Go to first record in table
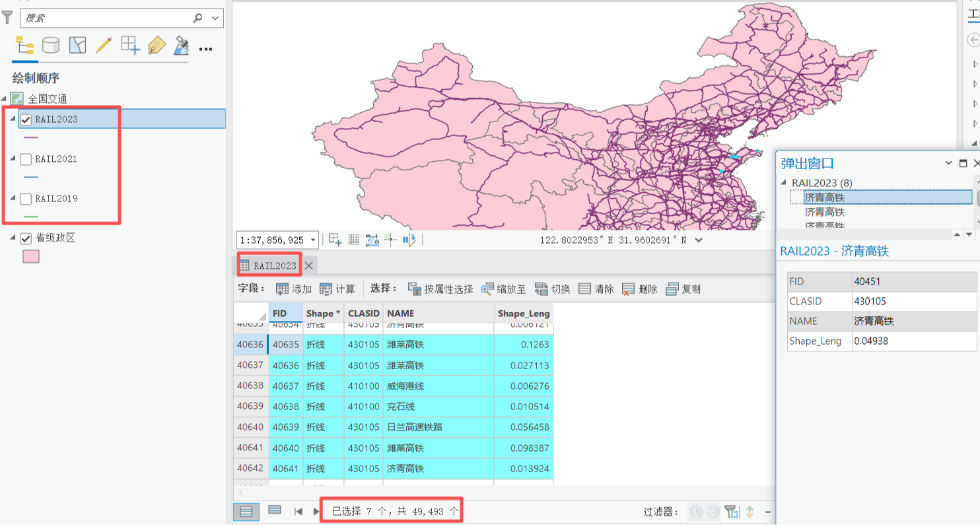This screenshot has height=525, width=980. tap(298, 511)
